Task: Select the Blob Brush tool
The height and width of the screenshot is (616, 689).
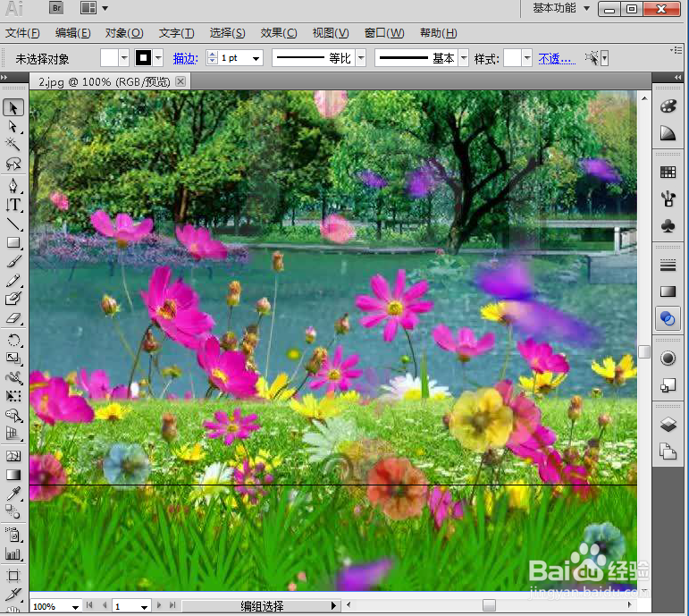Action: click(x=13, y=299)
